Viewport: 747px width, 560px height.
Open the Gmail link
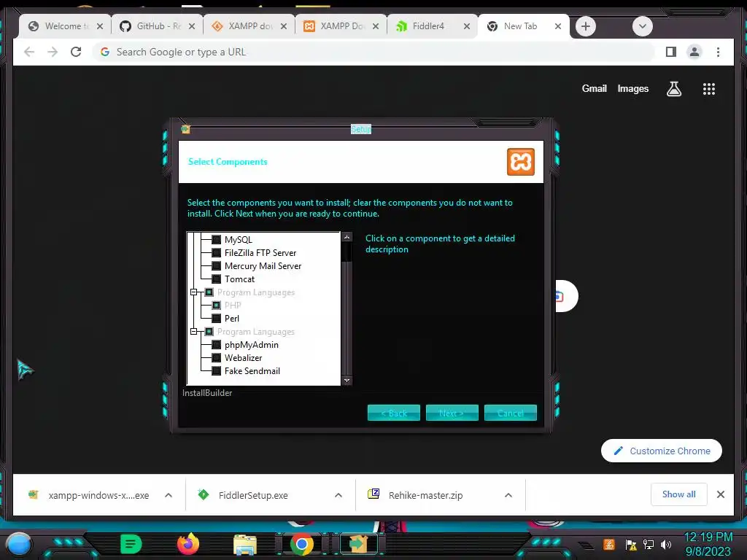tap(594, 88)
